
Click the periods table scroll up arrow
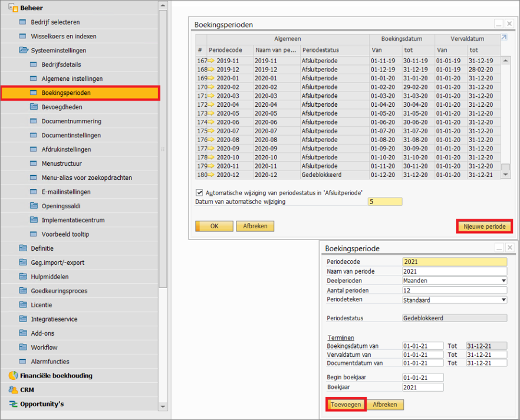[505, 61]
